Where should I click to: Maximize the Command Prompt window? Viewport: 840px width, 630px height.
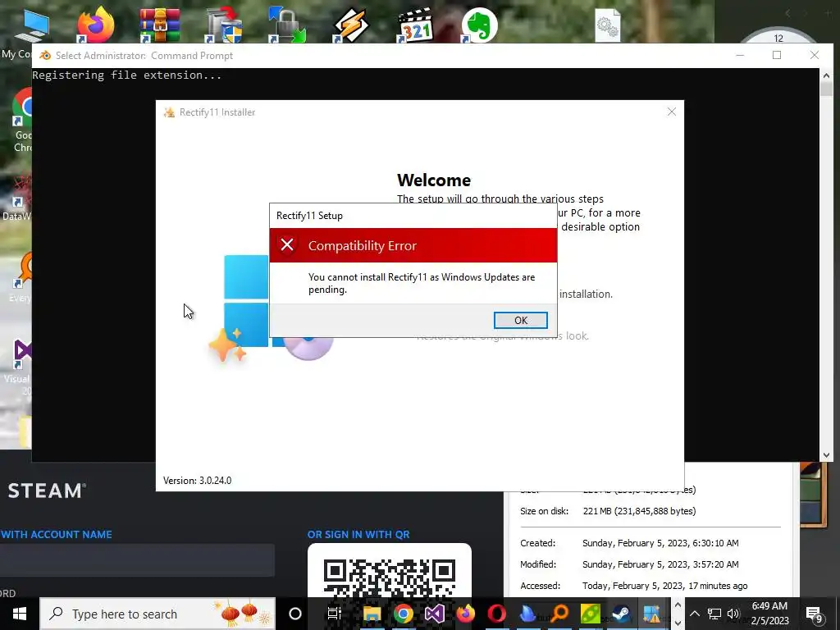pyautogui.click(x=777, y=55)
